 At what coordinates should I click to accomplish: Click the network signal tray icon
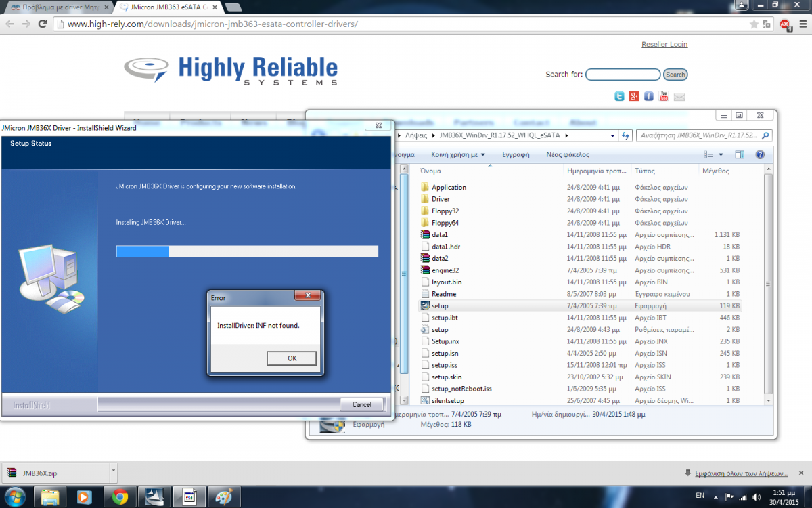[x=744, y=497]
